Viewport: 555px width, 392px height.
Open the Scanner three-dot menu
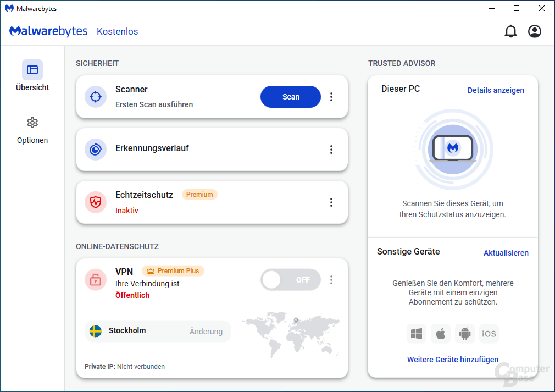tap(331, 97)
